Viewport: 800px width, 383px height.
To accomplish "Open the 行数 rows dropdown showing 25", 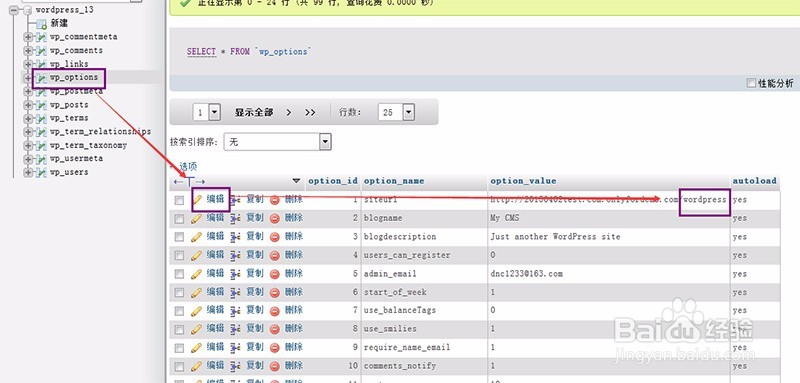I will [396, 112].
